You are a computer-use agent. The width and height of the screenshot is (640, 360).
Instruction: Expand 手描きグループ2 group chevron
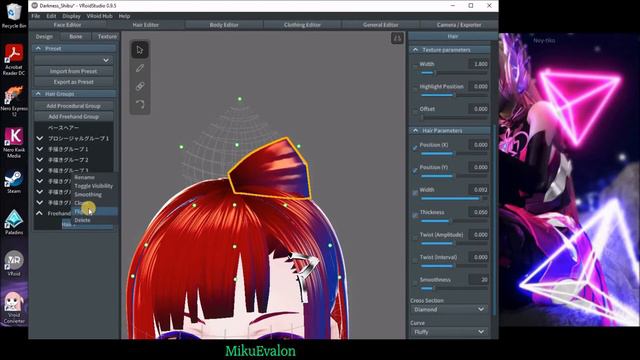pos(40,160)
